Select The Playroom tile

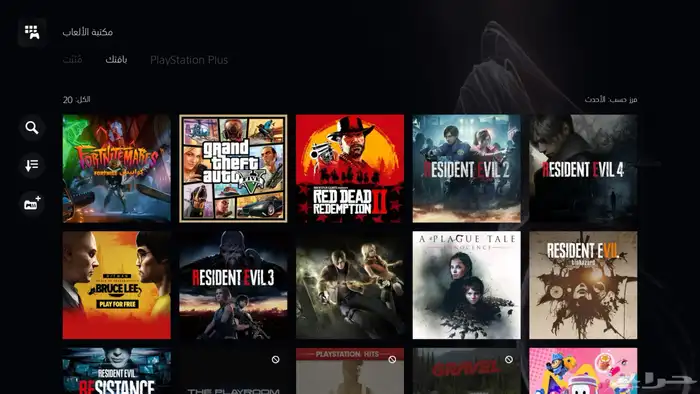pyautogui.click(x=233, y=371)
